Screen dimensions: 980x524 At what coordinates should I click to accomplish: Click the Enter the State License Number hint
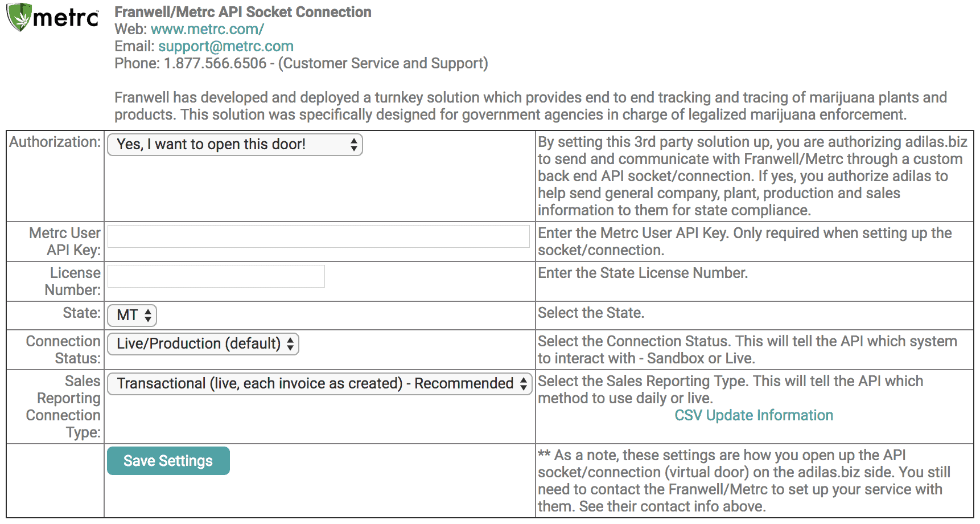coord(643,273)
